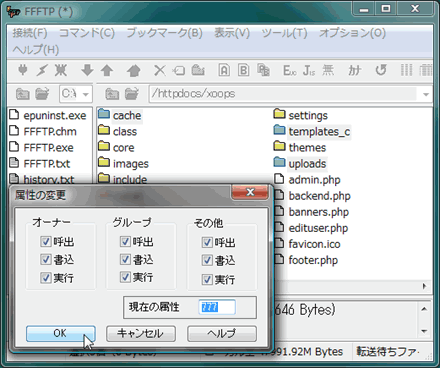This screenshot has height=369, width=441.
Task: Select FFFTP.txt in local list
Action: [40, 163]
